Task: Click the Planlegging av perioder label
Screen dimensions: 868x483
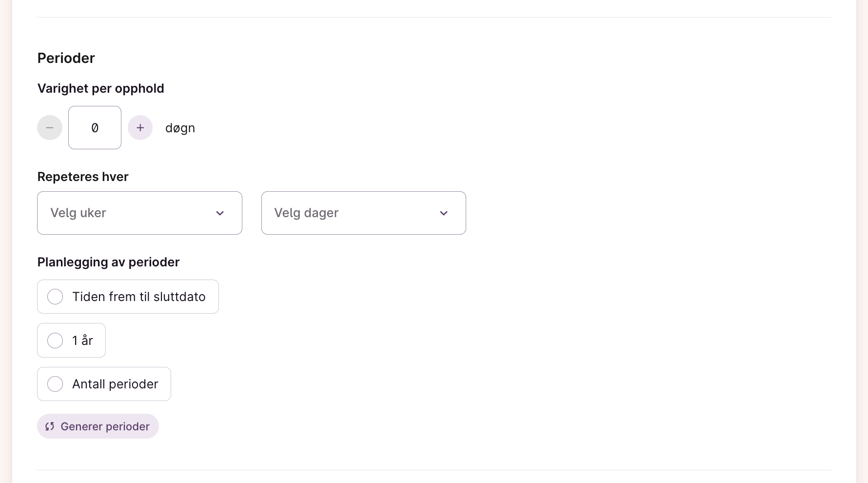Action: (x=109, y=262)
